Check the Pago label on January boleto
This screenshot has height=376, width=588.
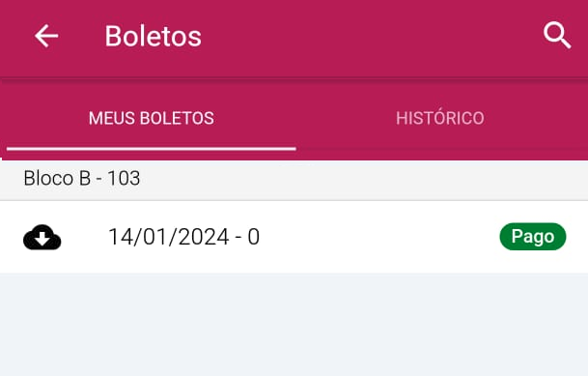pyautogui.click(x=533, y=237)
